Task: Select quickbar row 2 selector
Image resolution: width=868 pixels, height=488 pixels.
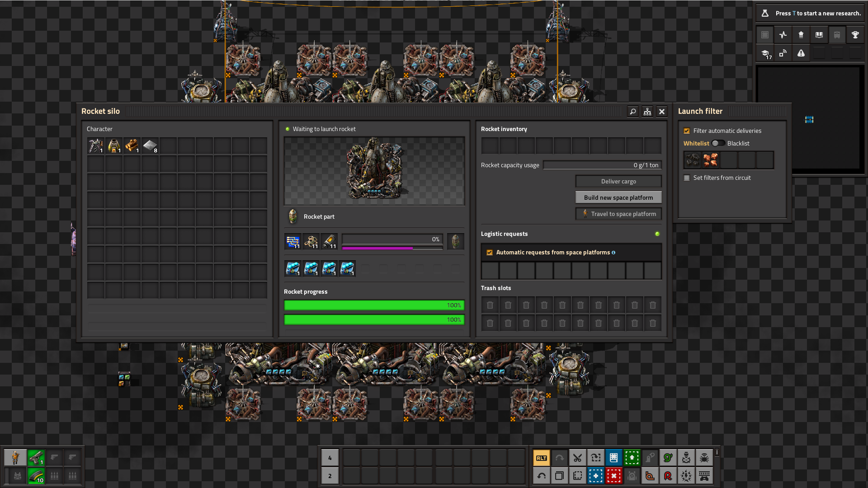Action: pyautogui.click(x=330, y=476)
